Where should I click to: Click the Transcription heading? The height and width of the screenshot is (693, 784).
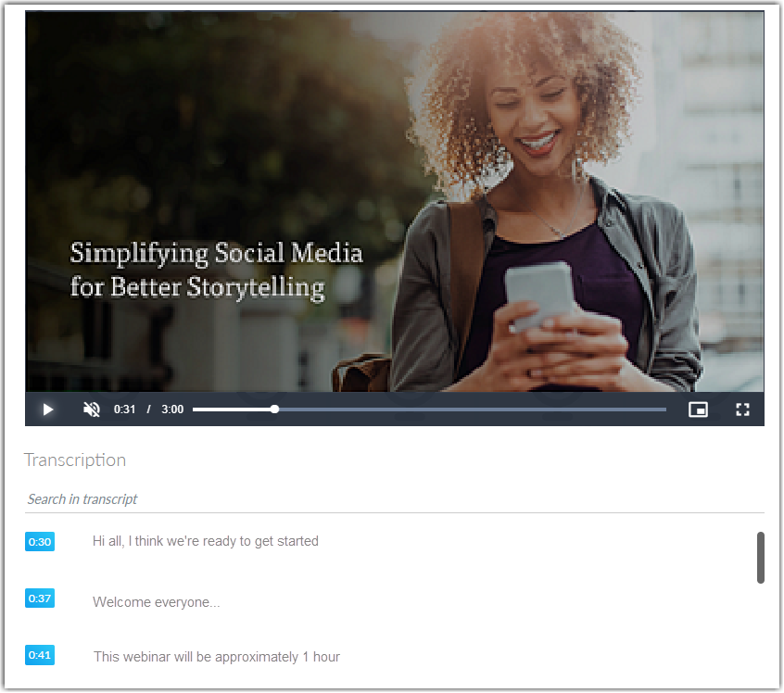[x=75, y=460]
